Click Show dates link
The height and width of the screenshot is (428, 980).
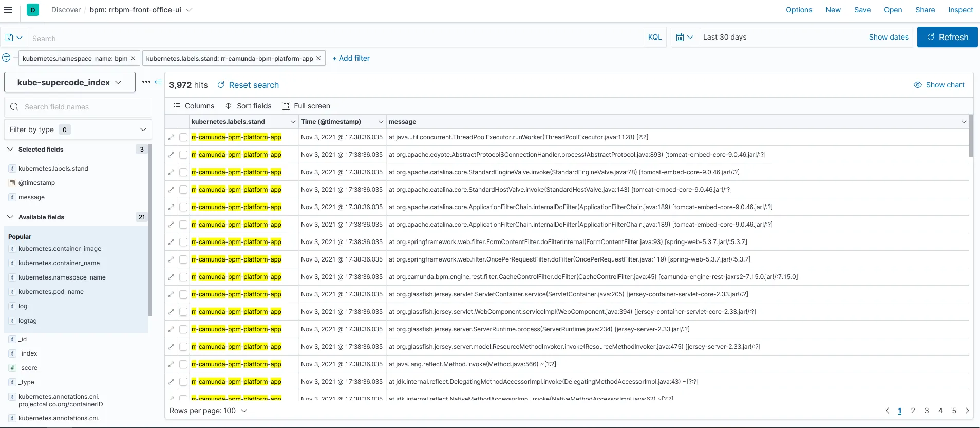[x=889, y=37]
